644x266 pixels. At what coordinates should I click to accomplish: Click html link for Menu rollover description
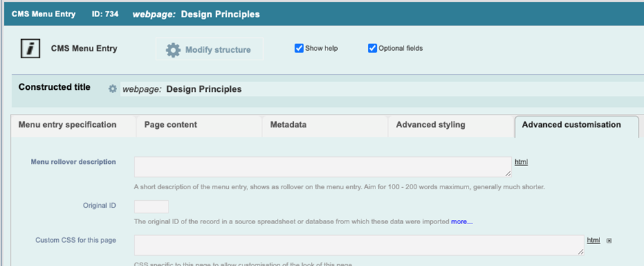(521, 162)
